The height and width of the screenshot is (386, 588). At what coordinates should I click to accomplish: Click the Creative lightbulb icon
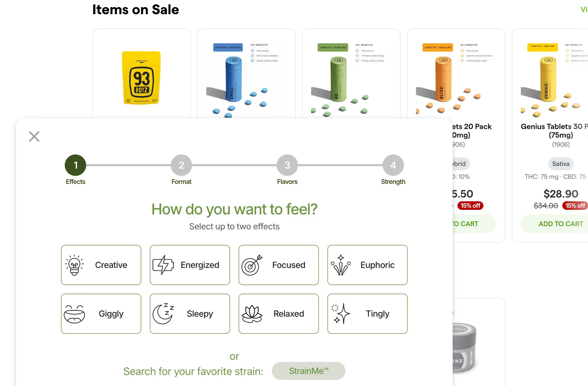(x=74, y=265)
